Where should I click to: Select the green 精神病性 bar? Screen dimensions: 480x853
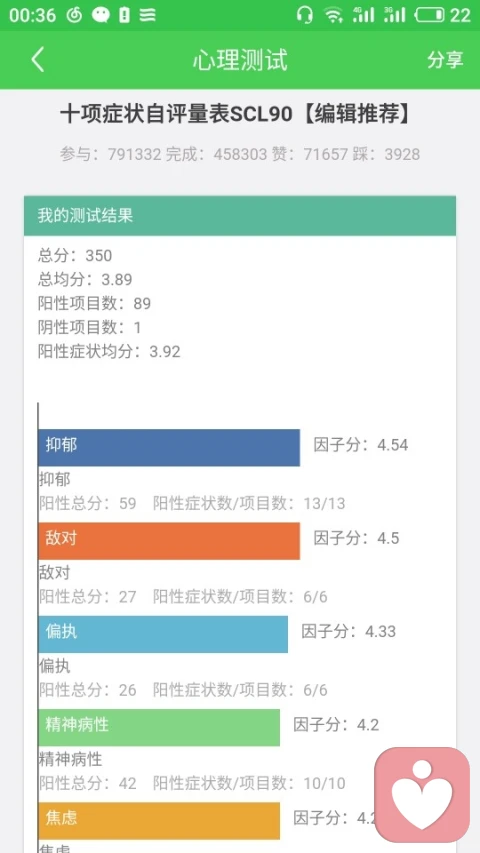tap(159, 727)
